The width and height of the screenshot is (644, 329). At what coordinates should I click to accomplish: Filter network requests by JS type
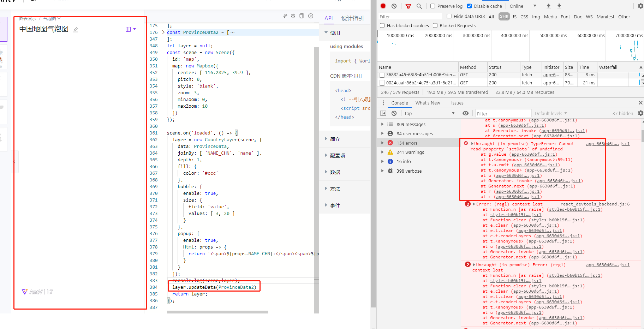click(x=514, y=17)
